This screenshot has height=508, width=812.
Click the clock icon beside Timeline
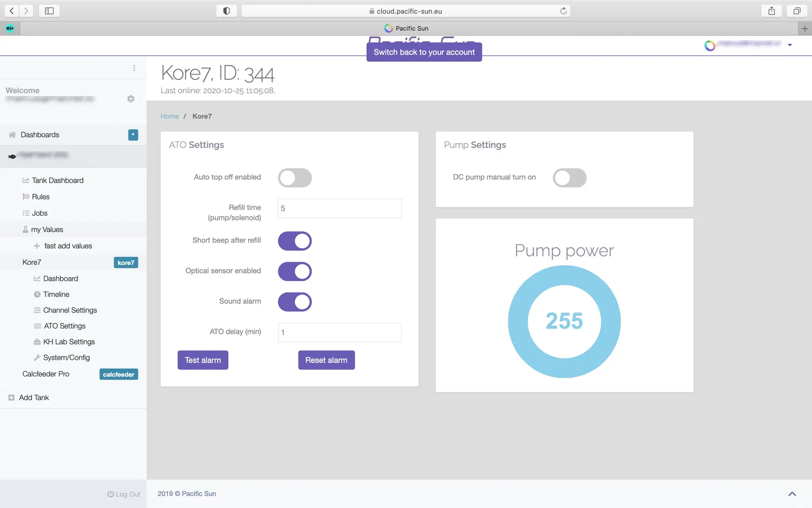click(x=37, y=295)
